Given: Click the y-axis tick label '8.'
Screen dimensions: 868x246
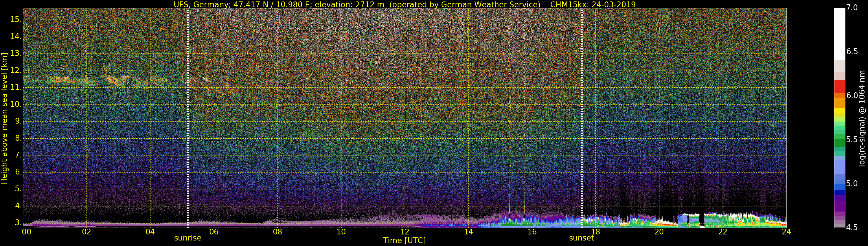Looking at the screenshot, I should tap(18, 138).
